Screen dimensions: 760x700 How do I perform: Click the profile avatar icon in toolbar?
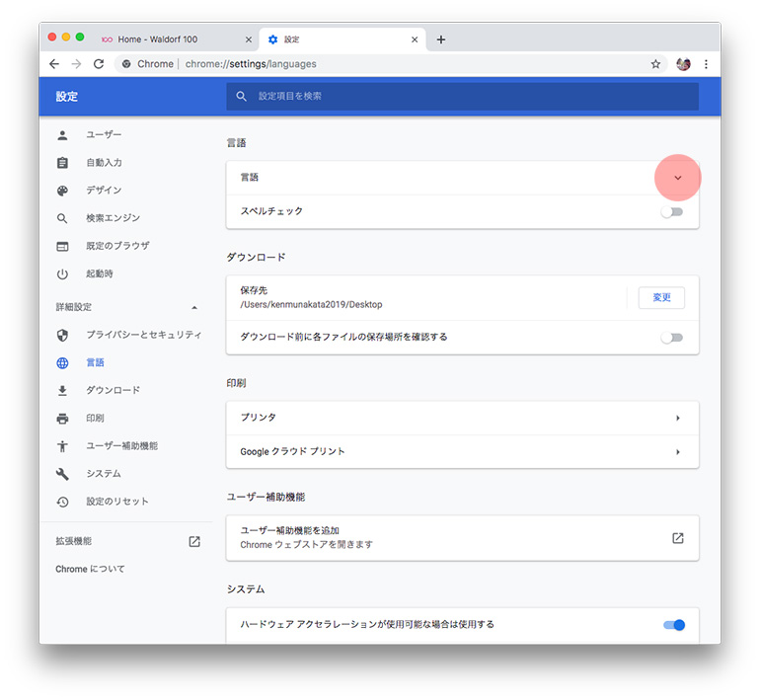(x=683, y=64)
